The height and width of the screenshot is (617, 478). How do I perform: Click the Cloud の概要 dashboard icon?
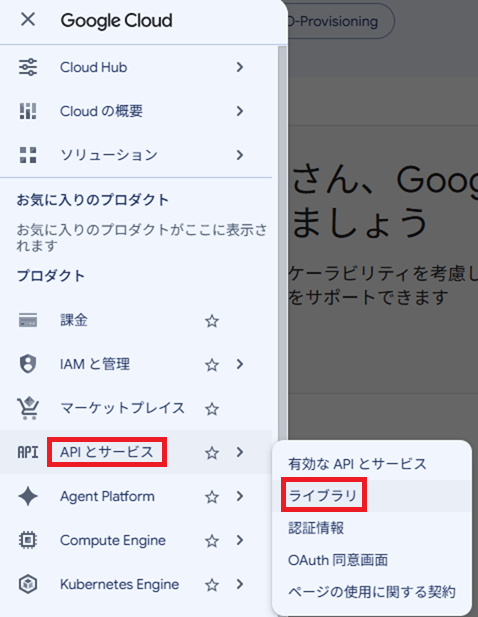[28, 111]
